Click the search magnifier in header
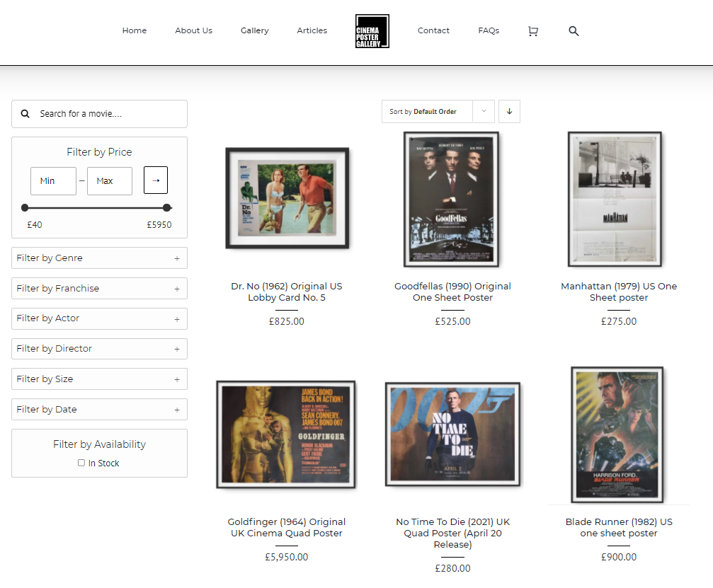The width and height of the screenshot is (713, 588). point(574,31)
